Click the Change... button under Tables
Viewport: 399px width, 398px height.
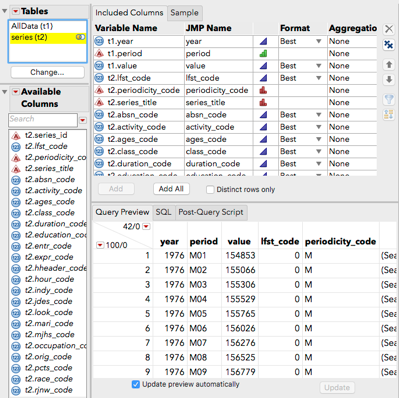[47, 72]
